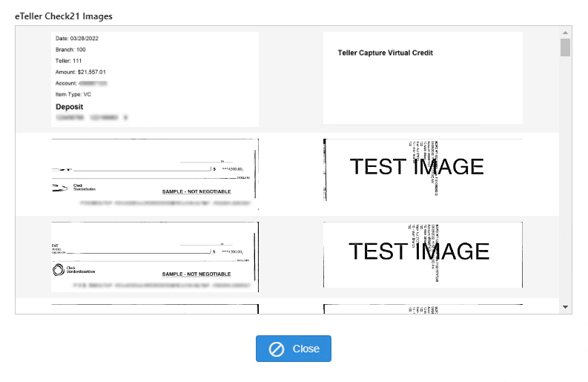The image size is (588, 382).
Task: Click the 'Branch: 100' text
Action: click(70, 50)
